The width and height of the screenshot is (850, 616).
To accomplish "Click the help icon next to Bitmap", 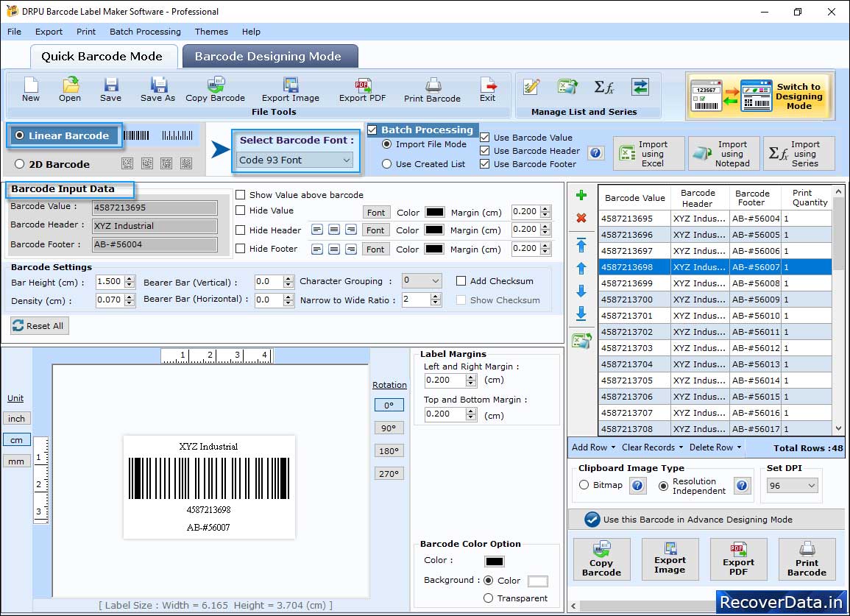I will (x=637, y=485).
